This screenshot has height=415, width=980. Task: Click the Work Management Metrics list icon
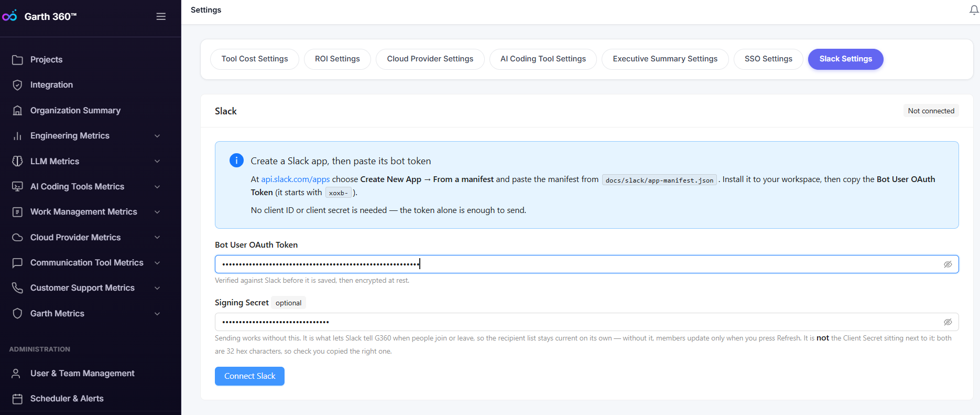click(x=17, y=212)
